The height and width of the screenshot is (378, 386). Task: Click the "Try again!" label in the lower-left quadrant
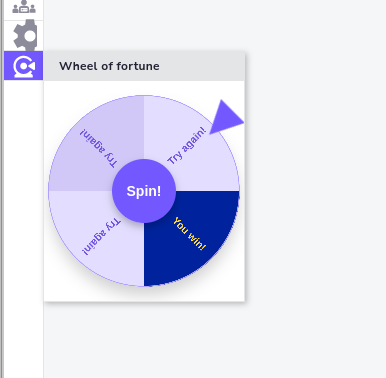click(x=101, y=237)
